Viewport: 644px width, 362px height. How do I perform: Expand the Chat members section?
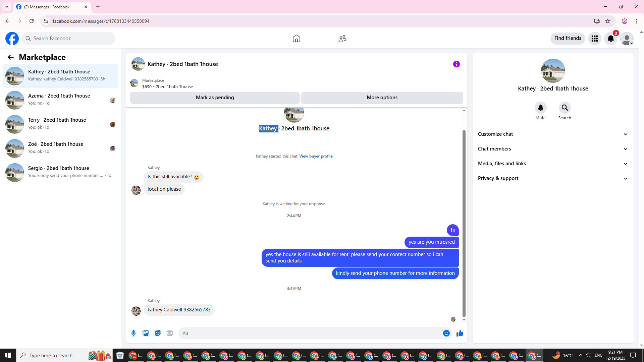pos(552,149)
